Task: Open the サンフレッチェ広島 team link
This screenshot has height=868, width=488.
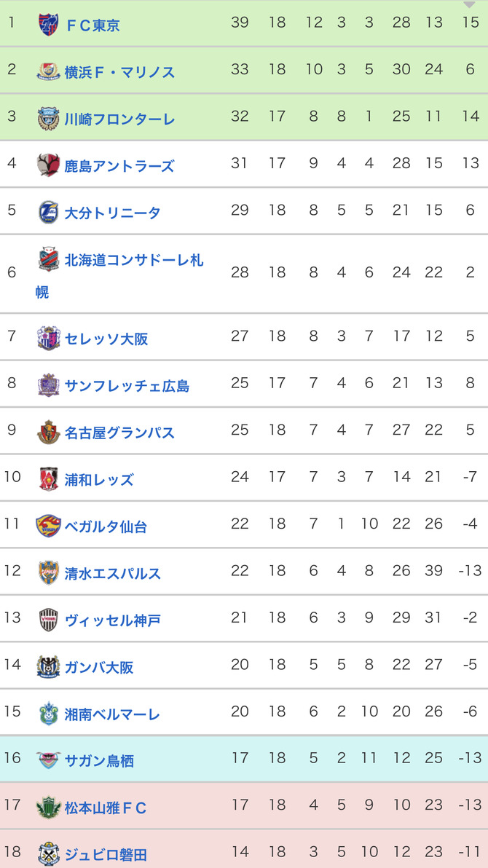Action: [127, 386]
